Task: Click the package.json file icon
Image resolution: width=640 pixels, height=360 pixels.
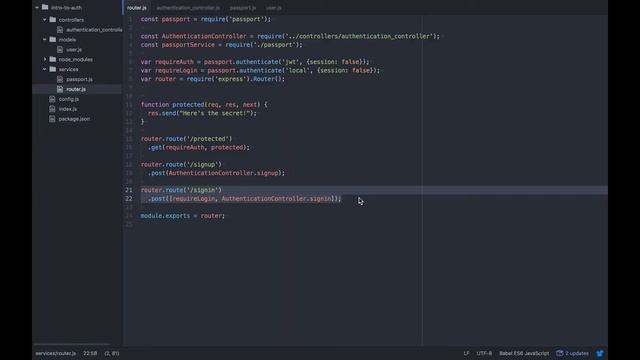Action: click(52, 119)
